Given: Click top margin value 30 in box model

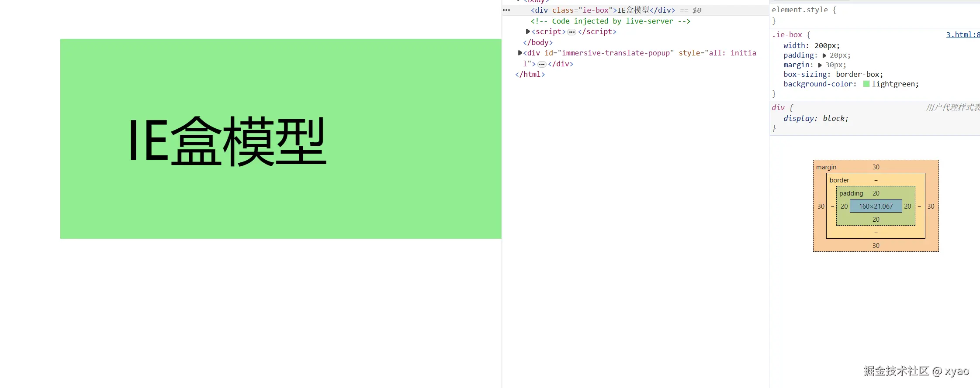Looking at the screenshot, I should point(876,167).
